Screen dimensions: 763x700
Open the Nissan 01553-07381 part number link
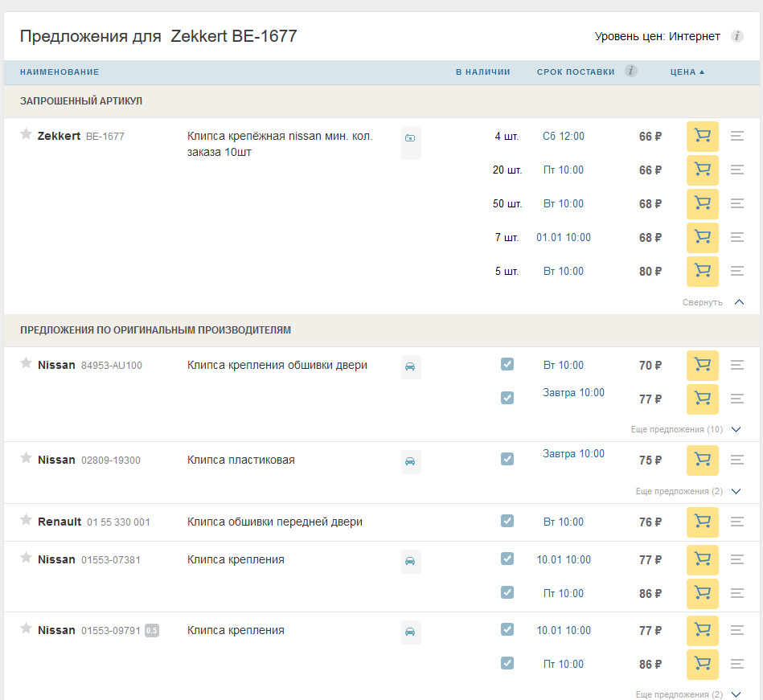click(x=111, y=559)
